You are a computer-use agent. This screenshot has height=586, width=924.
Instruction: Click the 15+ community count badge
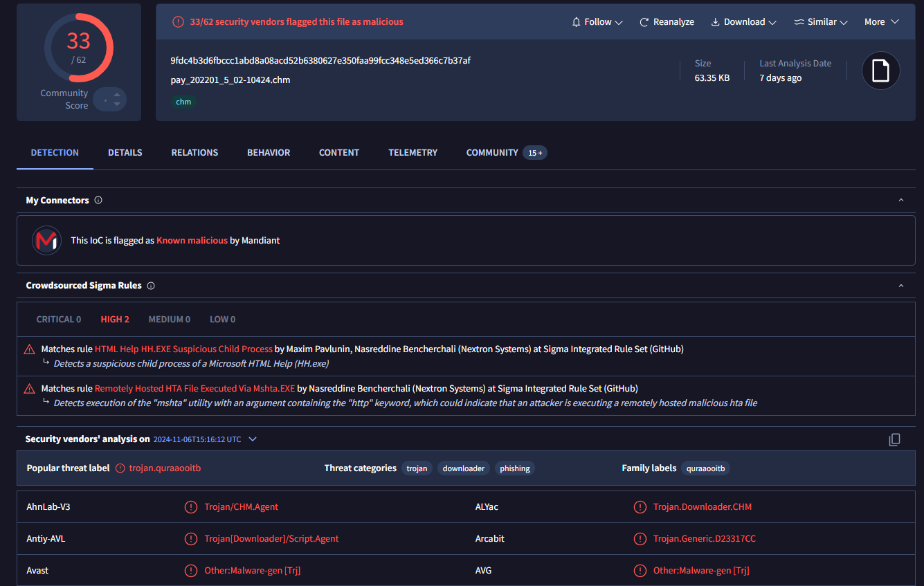pyautogui.click(x=535, y=153)
